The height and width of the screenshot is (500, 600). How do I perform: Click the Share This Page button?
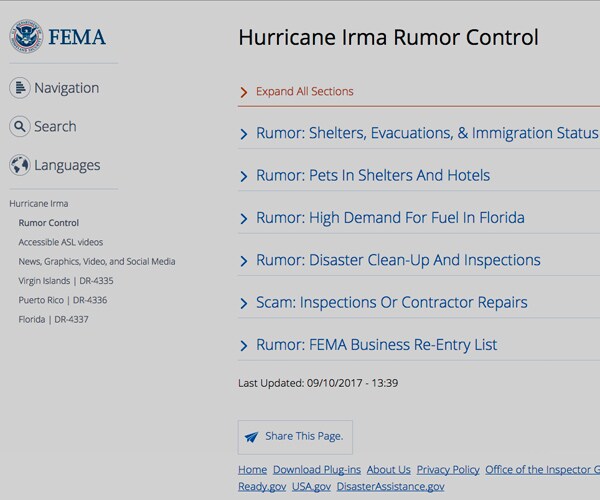point(295,437)
